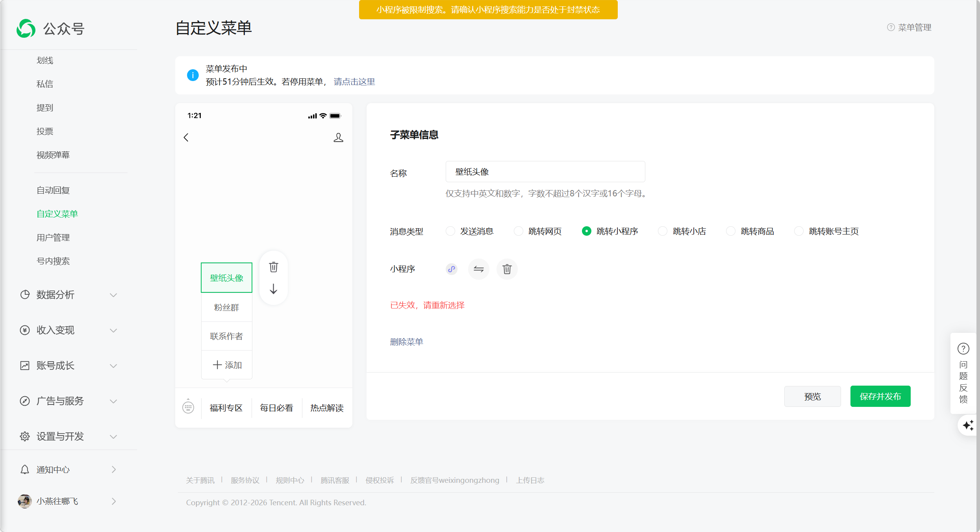Open 自动回复 in sidebar

[53, 190]
